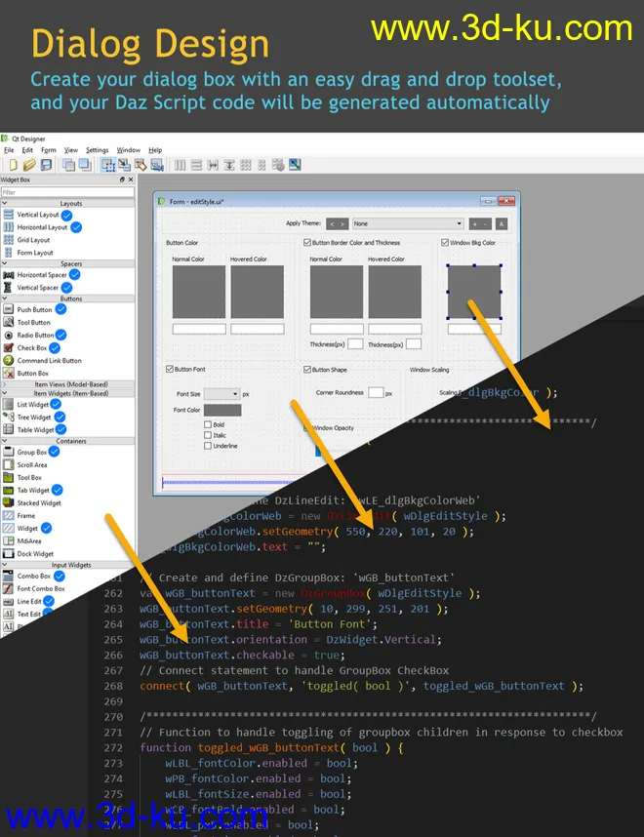Pick the Grid Layout widget icon
Image resolution: width=644 pixels, height=837 pixels.
9,240
